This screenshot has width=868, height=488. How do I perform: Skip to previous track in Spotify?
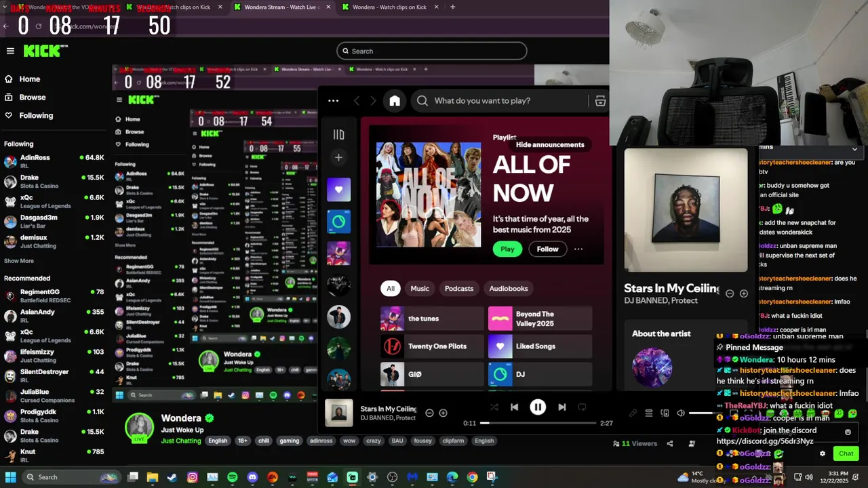pyautogui.click(x=514, y=407)
